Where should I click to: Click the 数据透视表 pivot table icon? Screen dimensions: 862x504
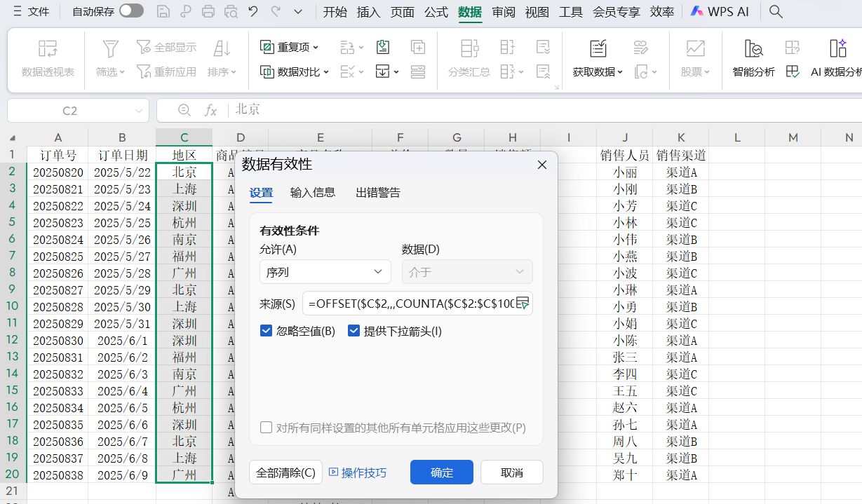pos(48,49)
